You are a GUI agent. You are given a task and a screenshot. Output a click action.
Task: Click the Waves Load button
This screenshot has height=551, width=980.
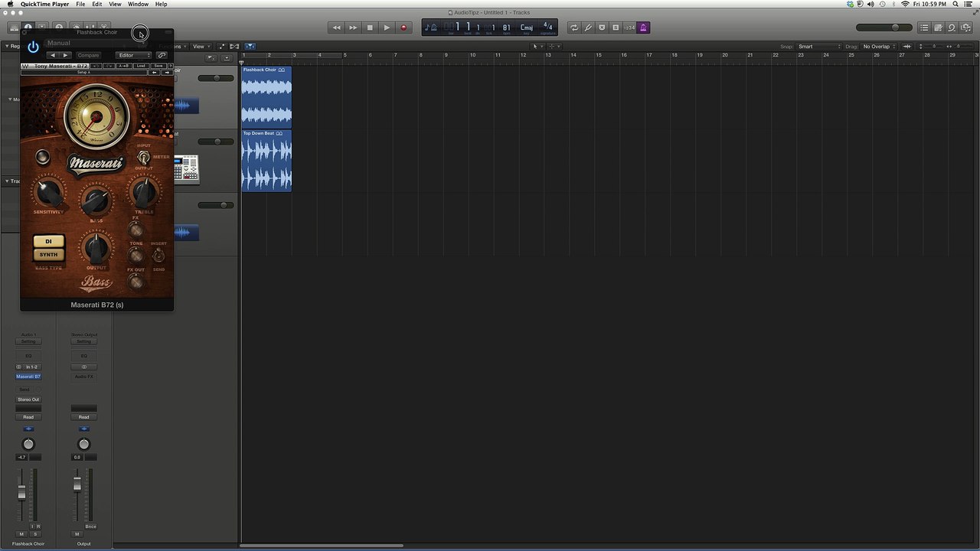tap(141, 66)
